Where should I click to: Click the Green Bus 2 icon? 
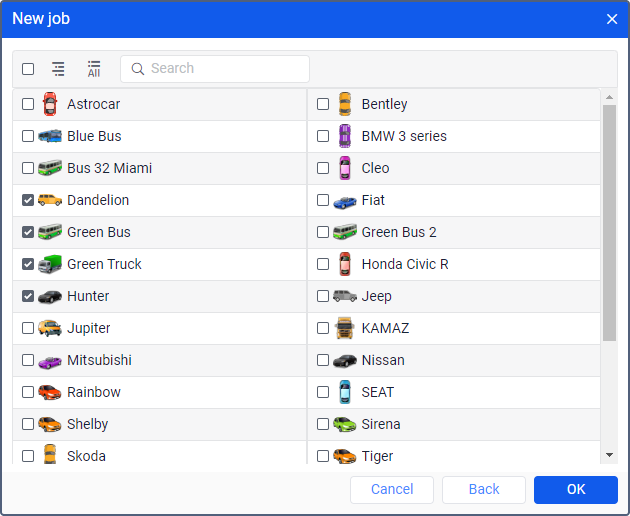(345, 232)
